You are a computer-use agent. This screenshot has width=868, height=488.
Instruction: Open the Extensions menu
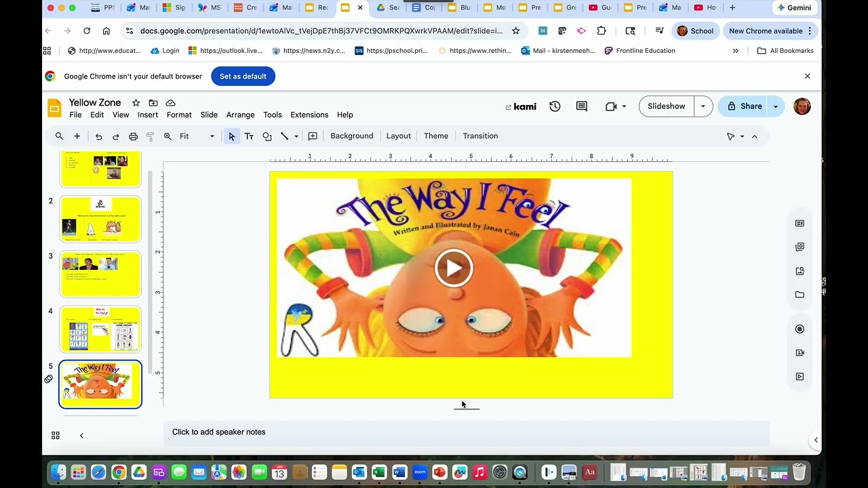309,115
